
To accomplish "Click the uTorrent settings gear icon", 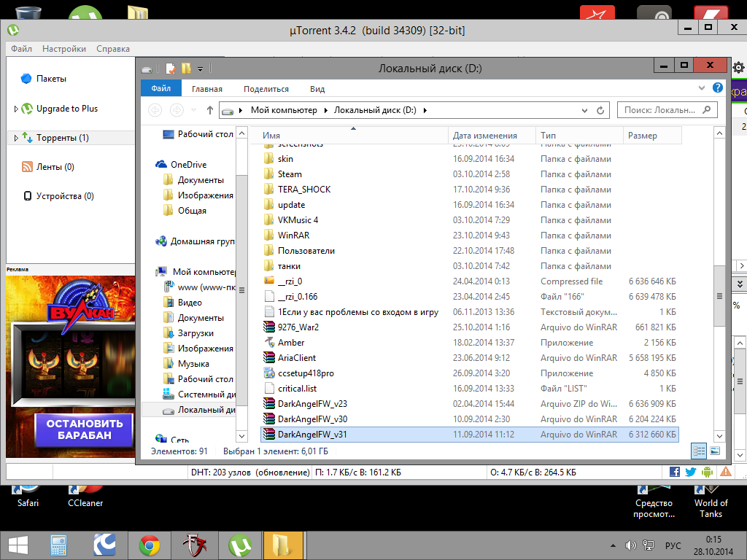I will tap(738, 67).
